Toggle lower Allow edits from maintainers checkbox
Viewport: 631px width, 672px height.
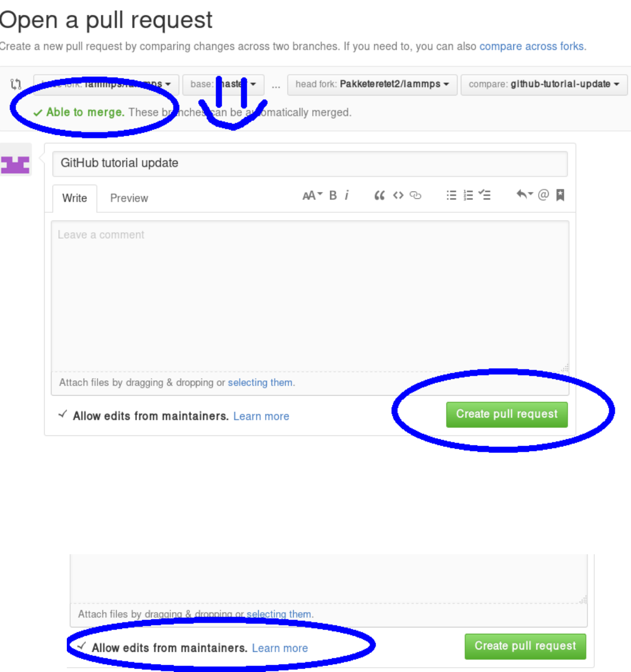pos(82,646)
